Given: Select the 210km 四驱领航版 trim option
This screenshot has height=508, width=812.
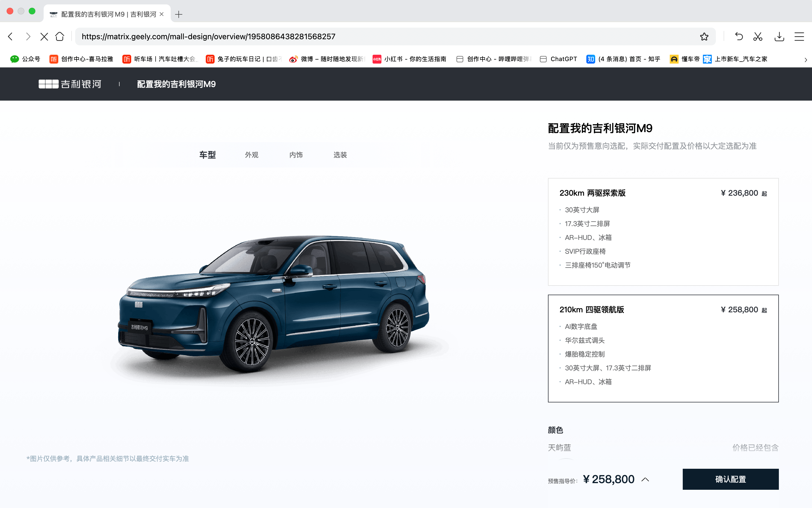Looking at the screenshot, I should tap(663, 349).
